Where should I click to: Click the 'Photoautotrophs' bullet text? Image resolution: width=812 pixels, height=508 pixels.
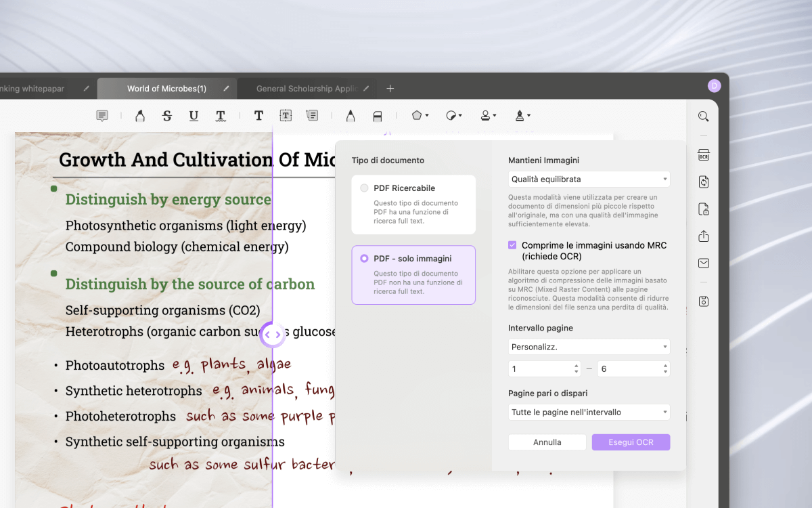pyautogui.click(x=115, y=366)
